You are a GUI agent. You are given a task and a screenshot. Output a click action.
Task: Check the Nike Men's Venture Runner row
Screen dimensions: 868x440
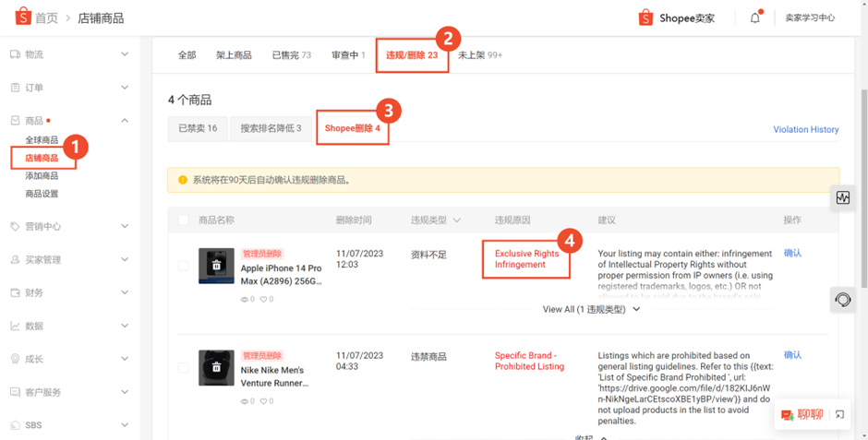coord(183,367)
